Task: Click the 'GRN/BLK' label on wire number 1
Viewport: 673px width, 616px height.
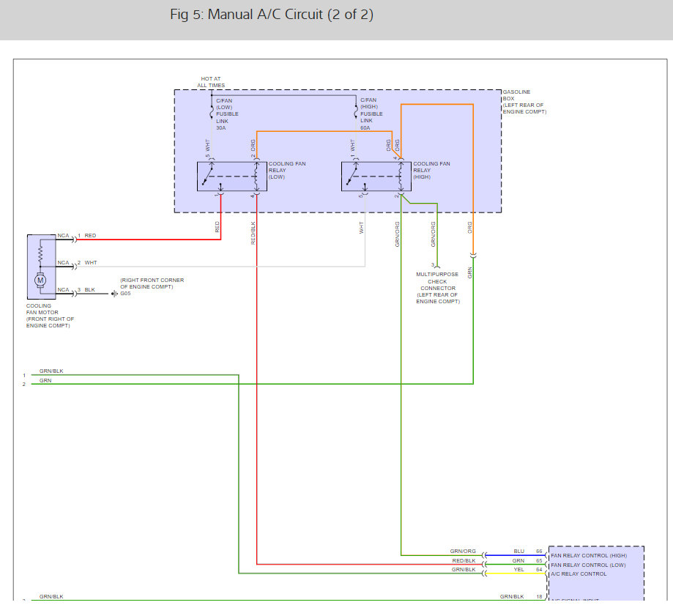Action: 51,371
